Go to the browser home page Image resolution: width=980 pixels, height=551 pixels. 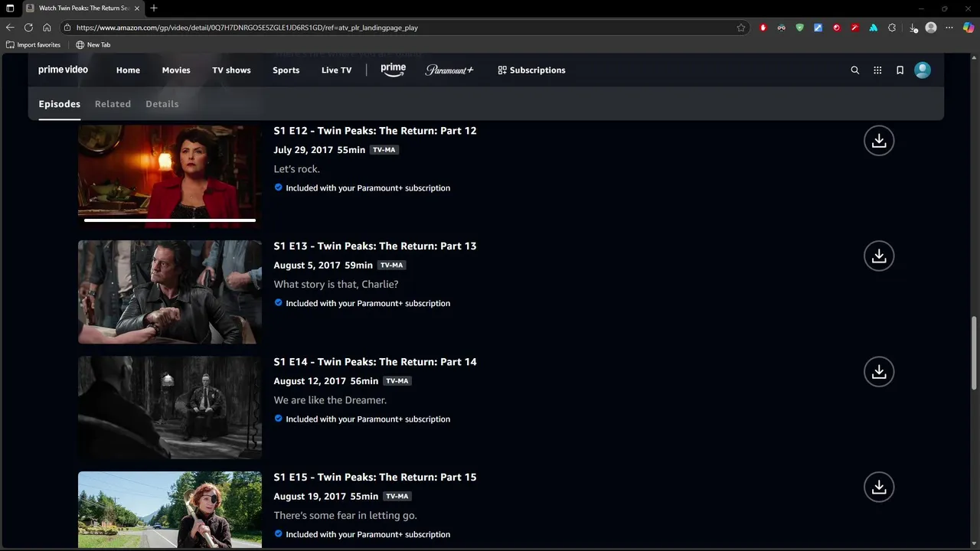pos(47,28)
